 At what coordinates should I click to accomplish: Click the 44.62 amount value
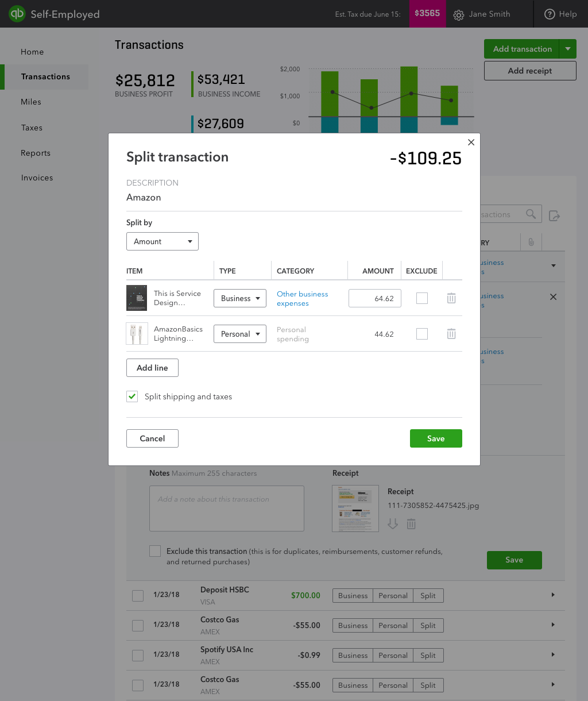click(x=384, y=334)
